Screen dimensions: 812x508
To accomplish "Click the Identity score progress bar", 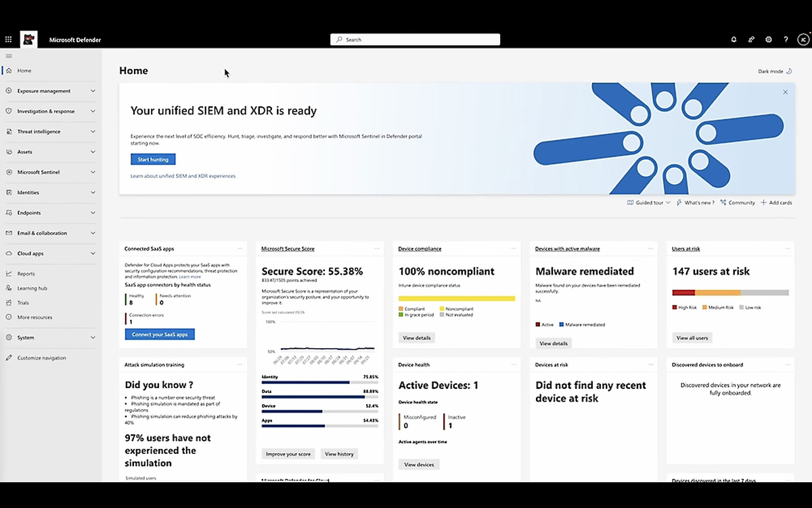I will (319, 383).
